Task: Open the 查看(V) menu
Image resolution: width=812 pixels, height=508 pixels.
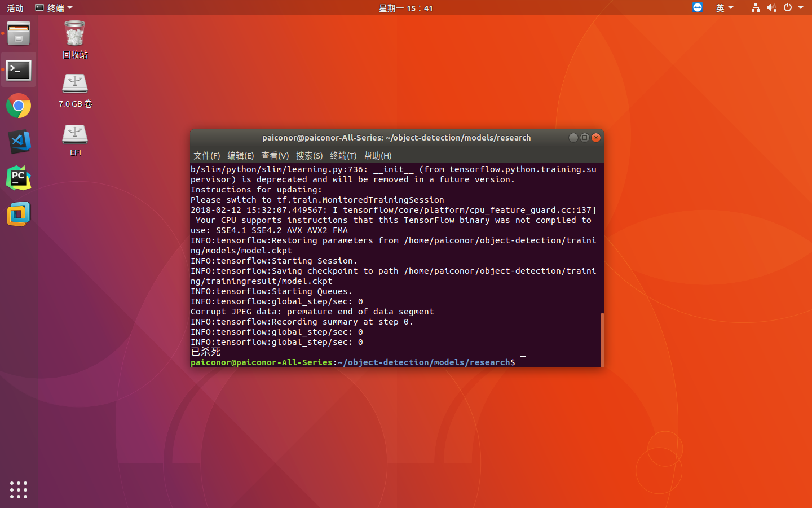Action: click(275, 156)
